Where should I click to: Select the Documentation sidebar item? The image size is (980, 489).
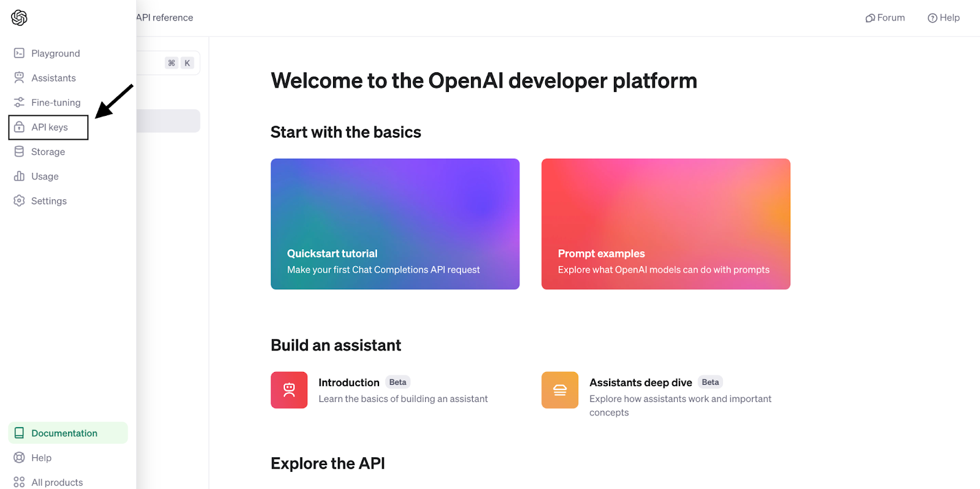[x=68, y=433]
